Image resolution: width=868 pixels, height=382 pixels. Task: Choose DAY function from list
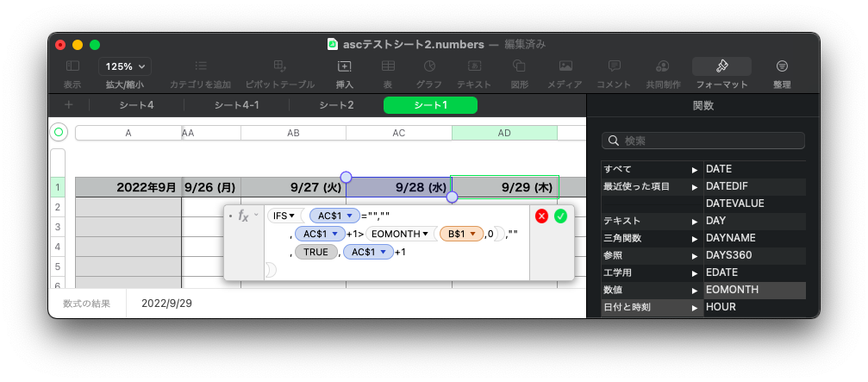tap(754, 221)
